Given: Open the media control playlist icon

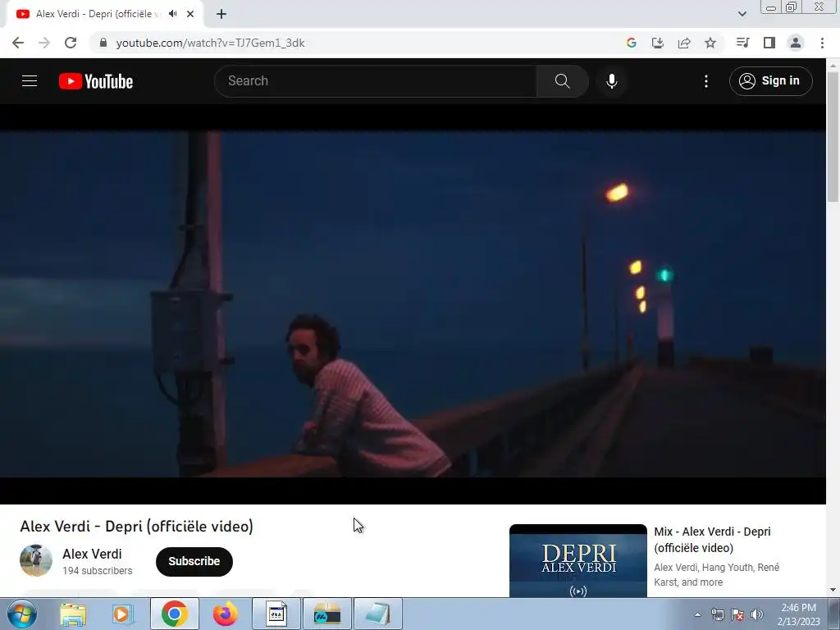Looking at the screenshot, I should point(742,43).
